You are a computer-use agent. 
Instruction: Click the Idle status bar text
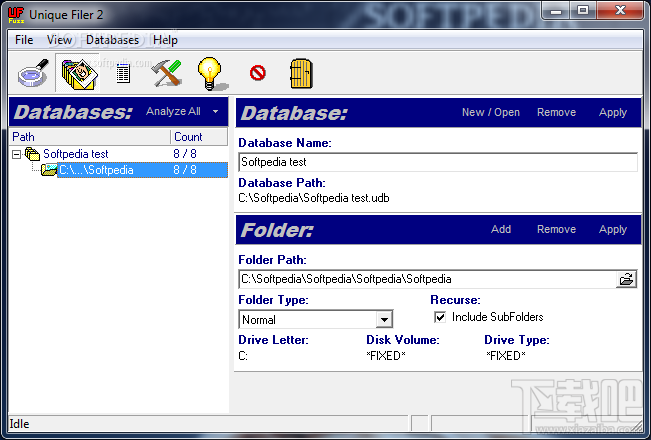point(19,424)
